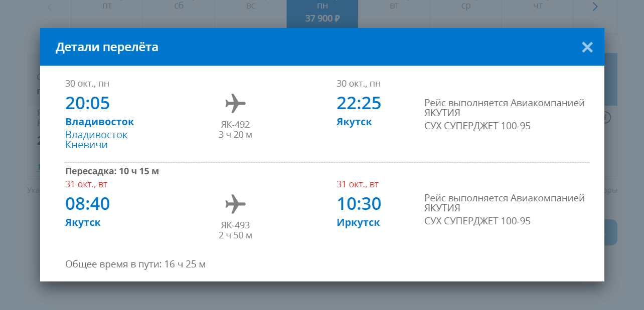Click the previous dates left arrow
The height and width of the screenshot is (310, 644).
pos(50,7)
